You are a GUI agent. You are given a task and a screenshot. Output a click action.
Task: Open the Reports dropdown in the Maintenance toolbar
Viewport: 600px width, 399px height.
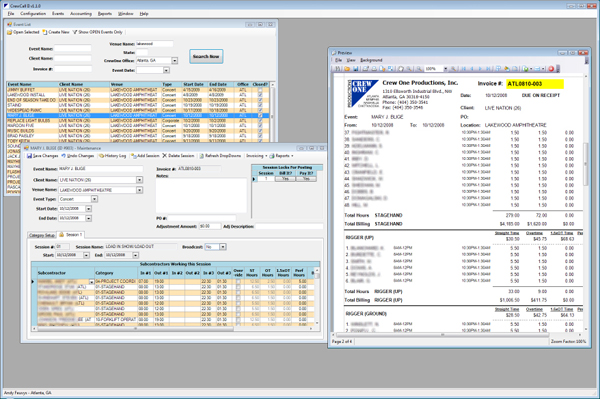[282, 156]
